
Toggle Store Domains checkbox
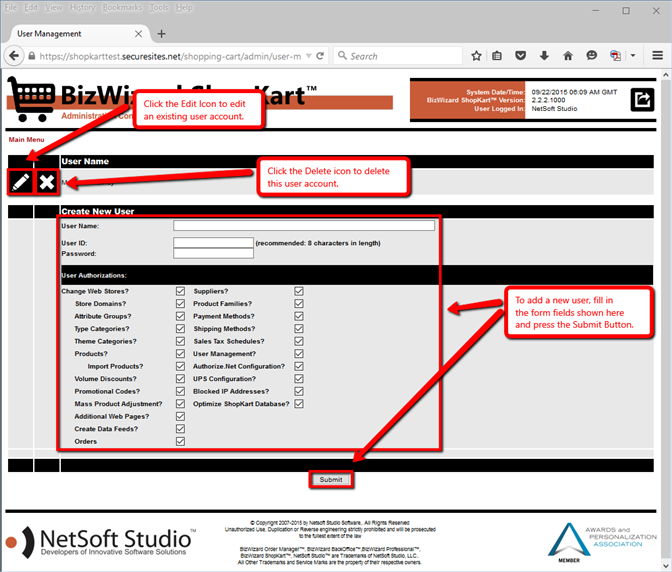pyautogui.click(x=180, y=304)
